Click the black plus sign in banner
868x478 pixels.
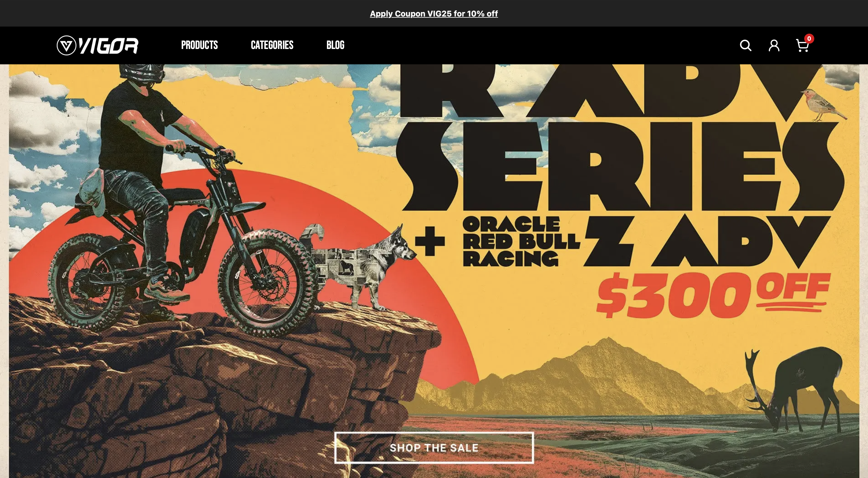[430, 241]
